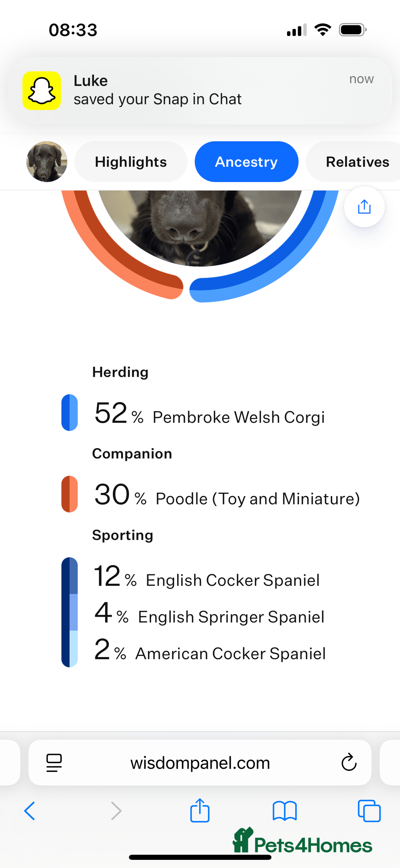Tap the dog profile photo thumbnail
This screenshot has height=868, width=400.
(x=47, y=162)
